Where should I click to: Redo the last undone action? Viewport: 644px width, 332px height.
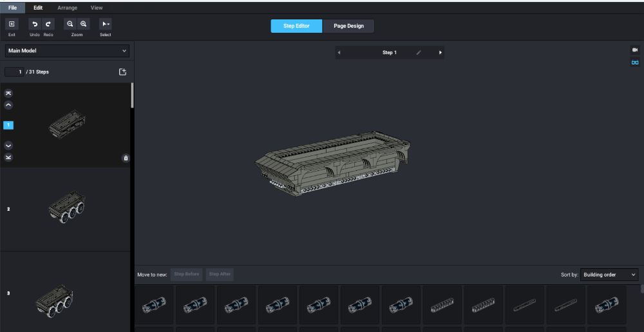click(x=48, y=24)
